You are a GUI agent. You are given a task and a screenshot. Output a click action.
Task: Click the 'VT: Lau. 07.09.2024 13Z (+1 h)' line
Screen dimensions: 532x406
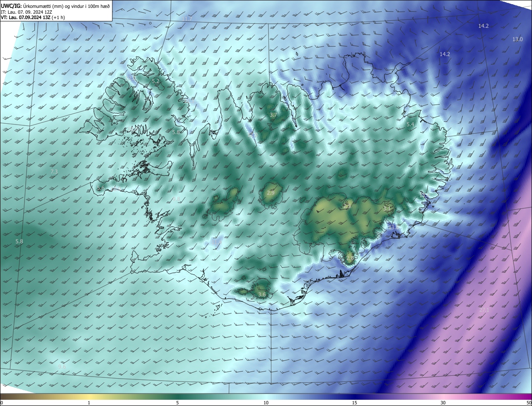click(32, 17)
